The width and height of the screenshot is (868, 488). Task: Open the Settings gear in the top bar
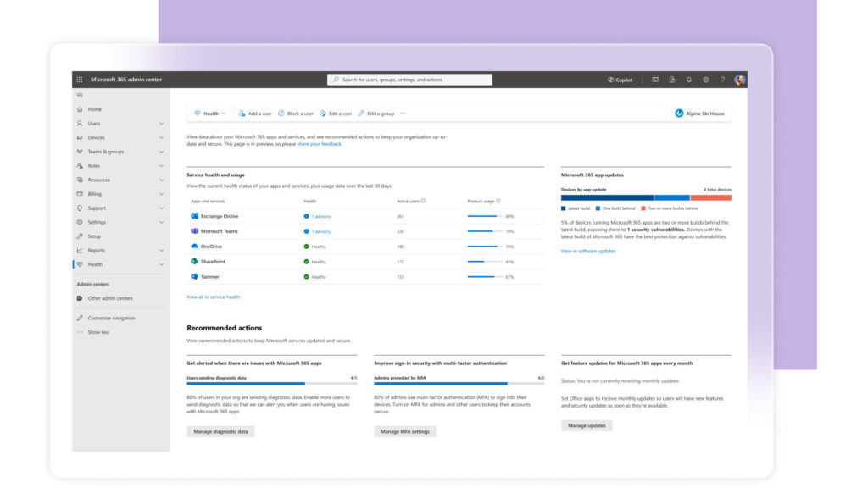tap(706, 79)
